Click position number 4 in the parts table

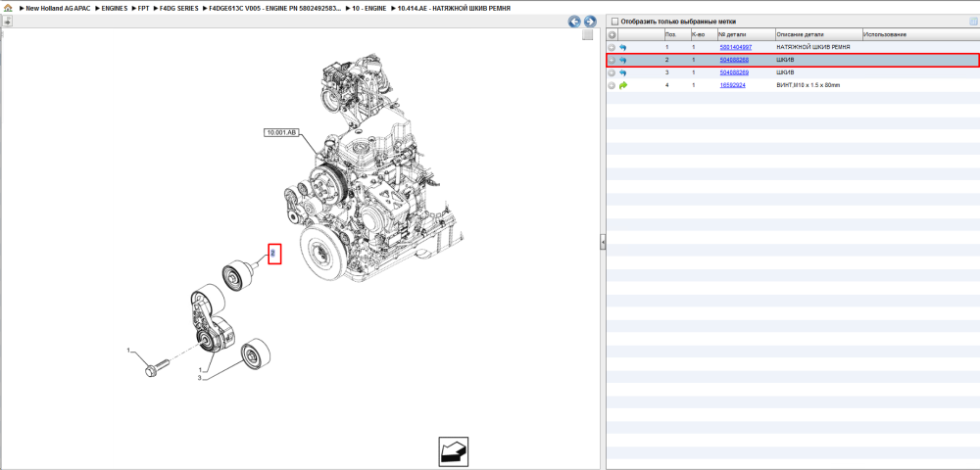click(x=666, y=85)
